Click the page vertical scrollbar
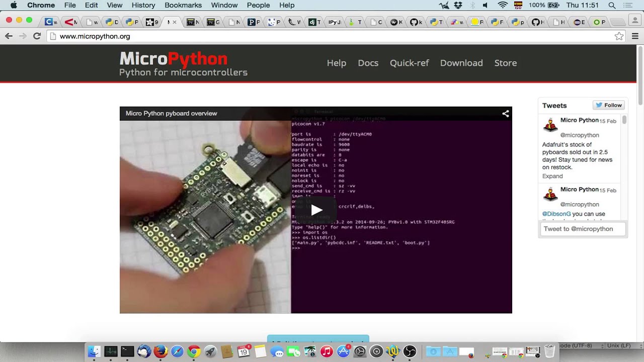 tap(640, 75)
